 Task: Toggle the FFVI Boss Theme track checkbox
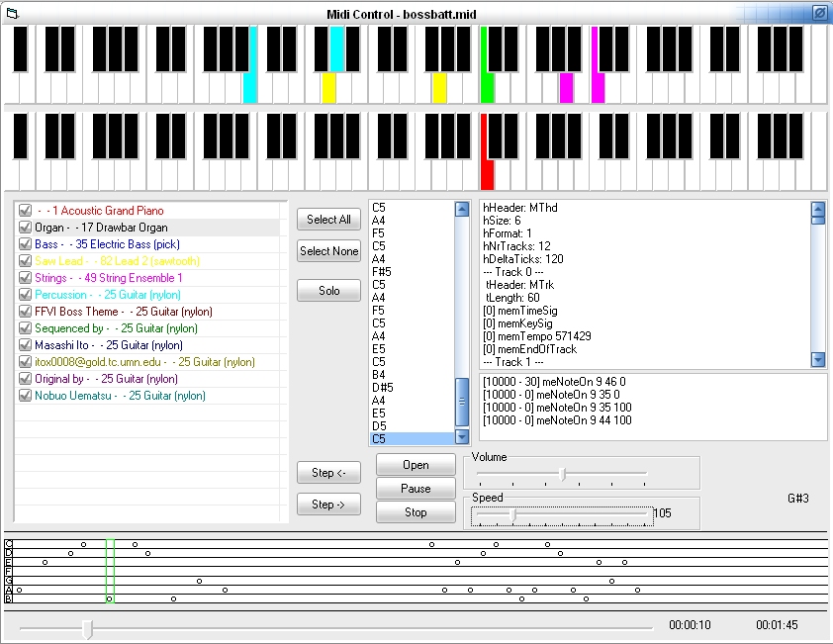25,312
